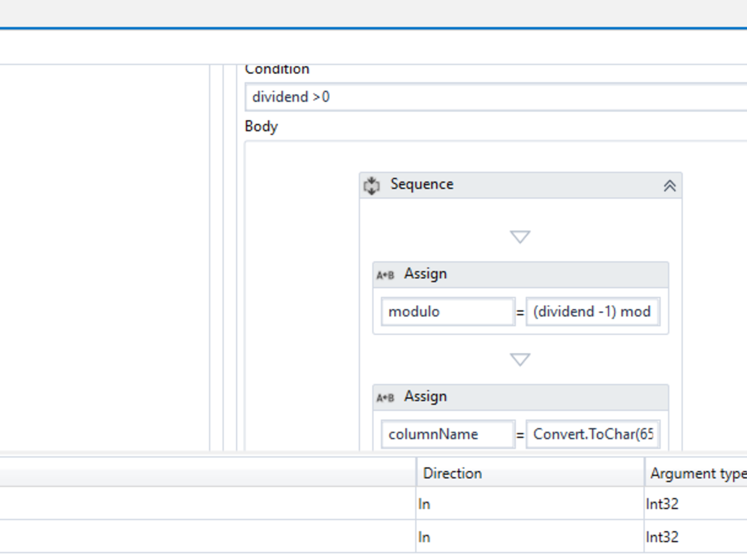Click the Assign icon of the columnName activity
Viewport: 747px width, 560px height.
pos(385,397)
